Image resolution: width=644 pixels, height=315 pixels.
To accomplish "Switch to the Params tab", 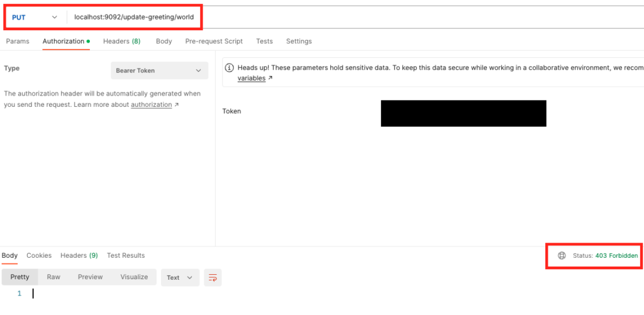I will click(x=18, y=41).
